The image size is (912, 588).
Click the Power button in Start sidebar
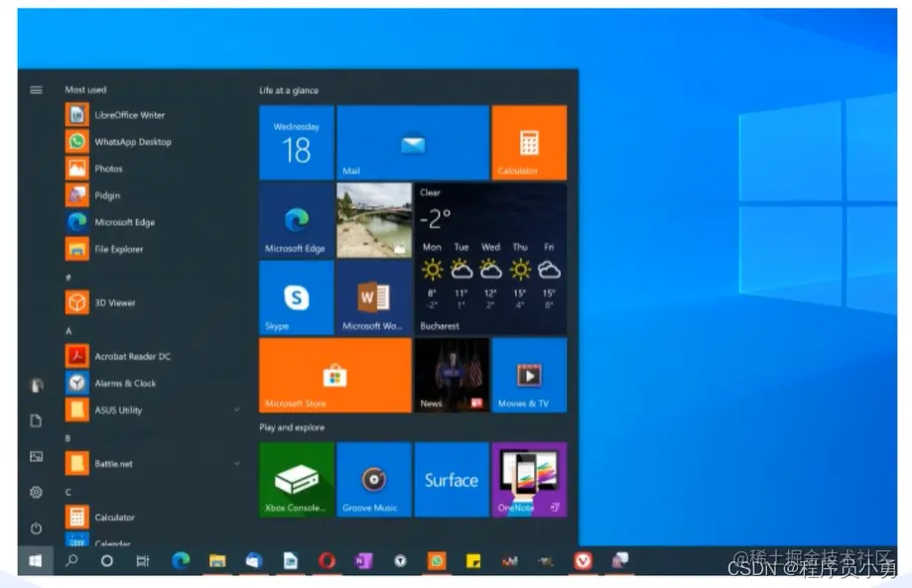tap(36, 529)
